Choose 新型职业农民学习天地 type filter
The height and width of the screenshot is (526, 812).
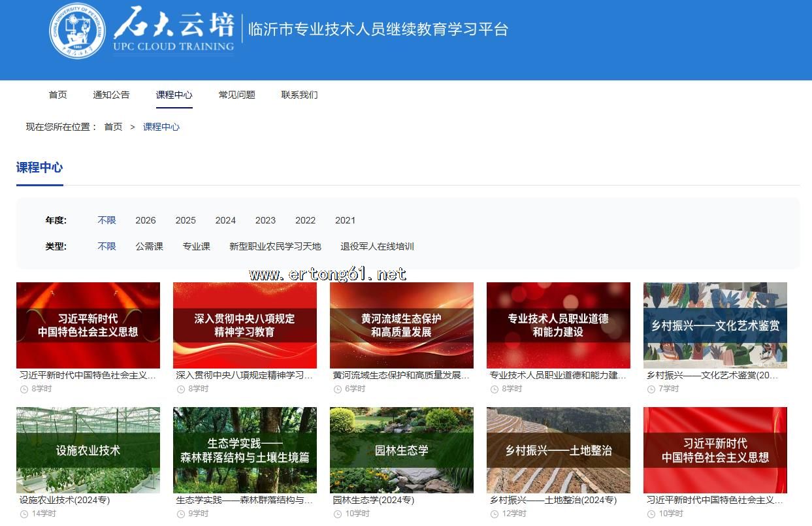pyautogui.click(x=275, y=246)
